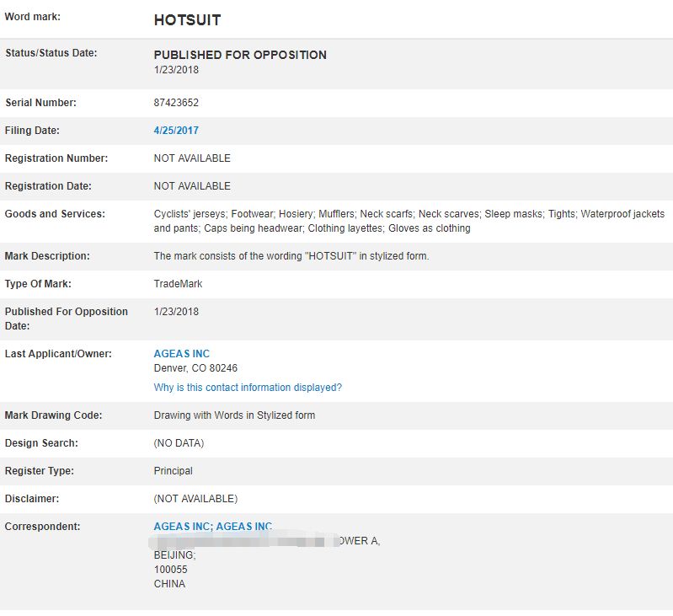The height and width of the screenshot is (616, 673).
Task: Open second AGEAS INC link in Correspondent row
Action: (243, 527)
